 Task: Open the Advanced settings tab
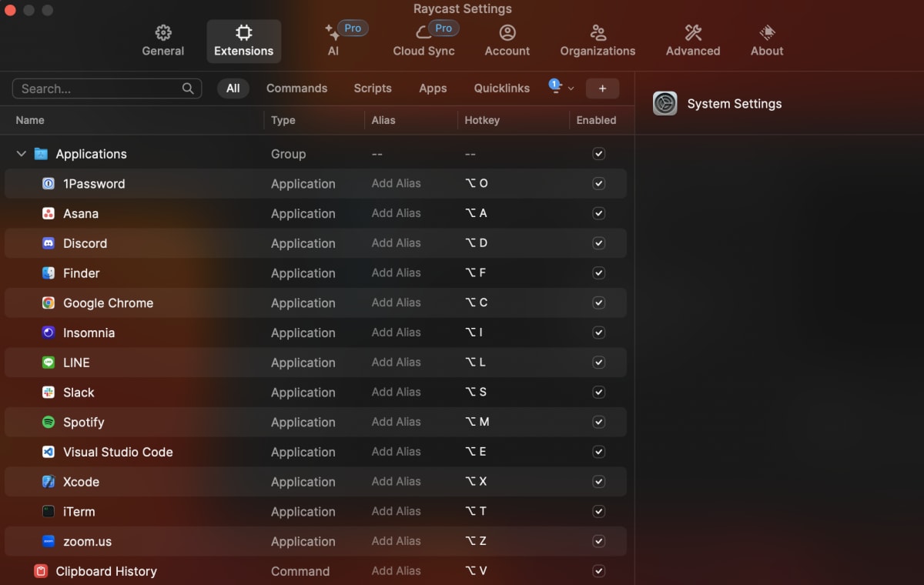tap(693, 41)
